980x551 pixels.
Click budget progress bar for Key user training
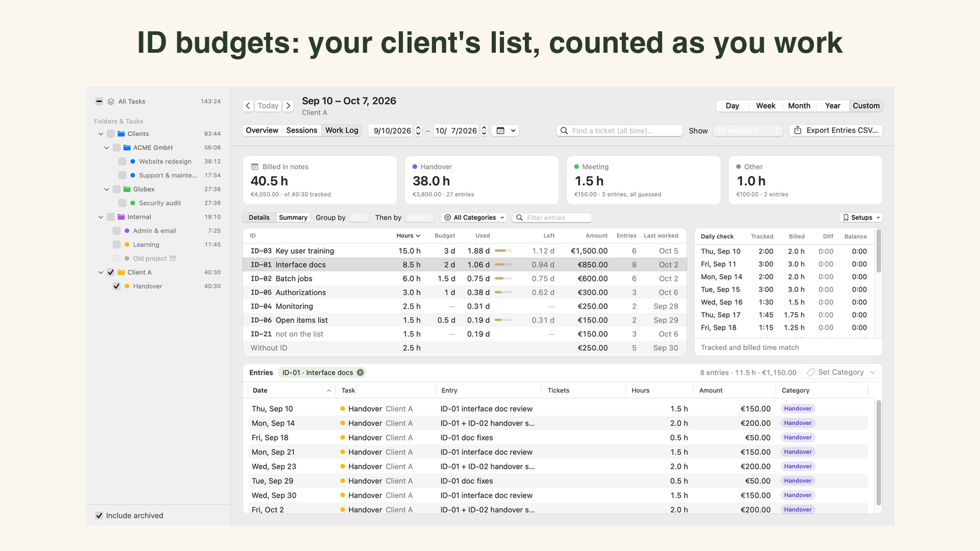click(503, 251)
